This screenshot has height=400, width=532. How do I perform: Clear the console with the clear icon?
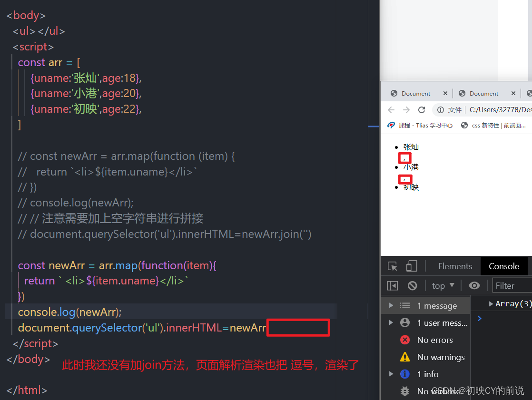tap(412, 285)
